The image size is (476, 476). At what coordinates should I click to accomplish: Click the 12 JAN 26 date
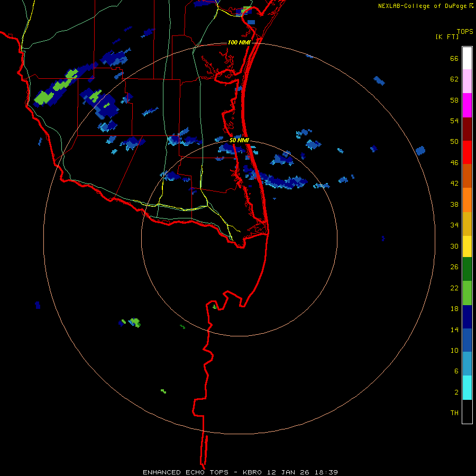click(288, 472)
